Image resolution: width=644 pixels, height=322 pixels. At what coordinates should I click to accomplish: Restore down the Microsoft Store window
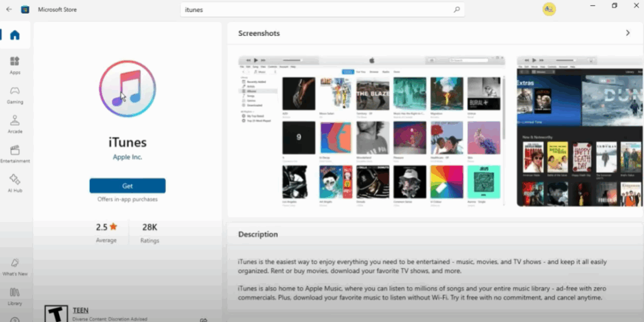tap(614, 6)
